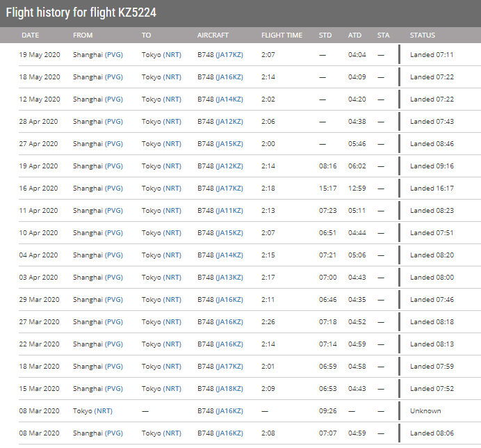Open aircraft JA14KZ in 12 May 2020 row
This screenshot has width=481, height=448.
tap(229, 99)
